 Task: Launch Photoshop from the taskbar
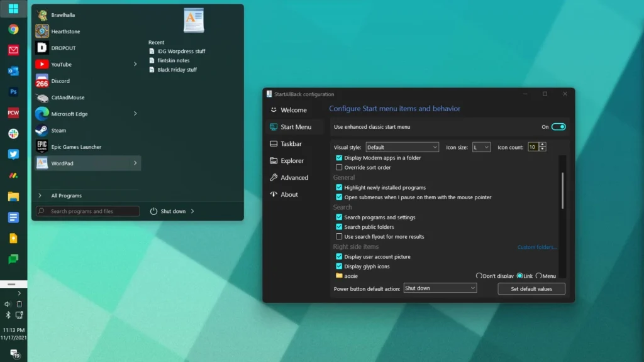click(x=13, y=92)
